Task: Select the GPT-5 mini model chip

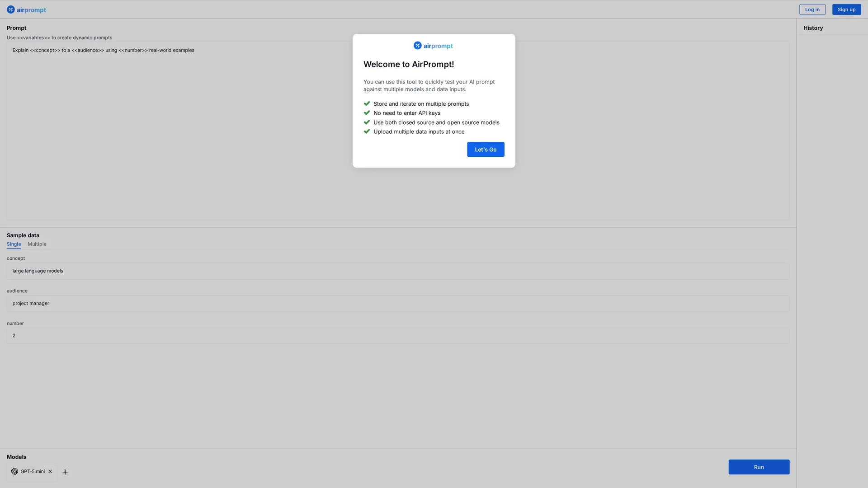Action: pyautogui.click(x=32, y=472)
